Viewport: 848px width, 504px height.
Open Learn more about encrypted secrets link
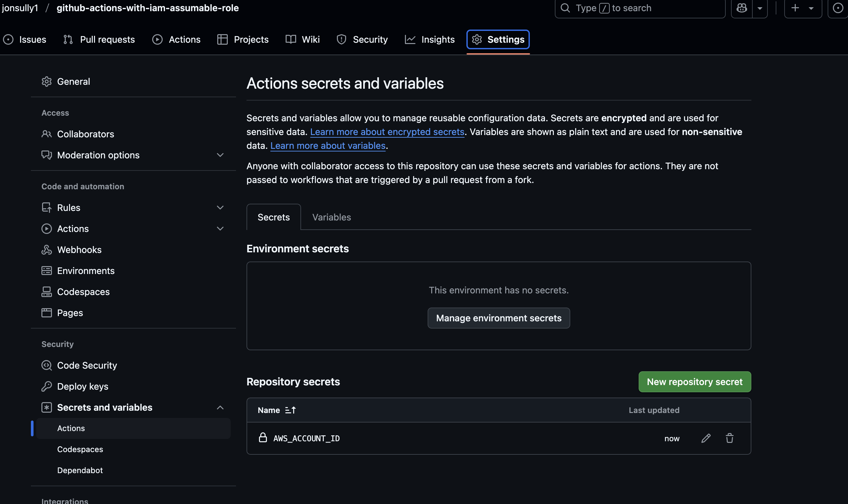coord(387,132)
